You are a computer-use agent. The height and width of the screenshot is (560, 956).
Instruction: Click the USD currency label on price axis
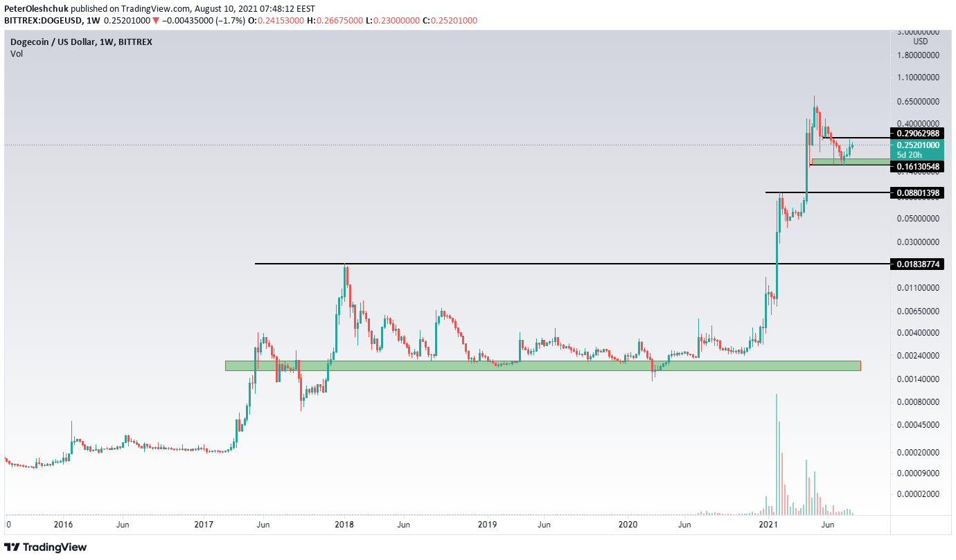(x=920, y=41)
